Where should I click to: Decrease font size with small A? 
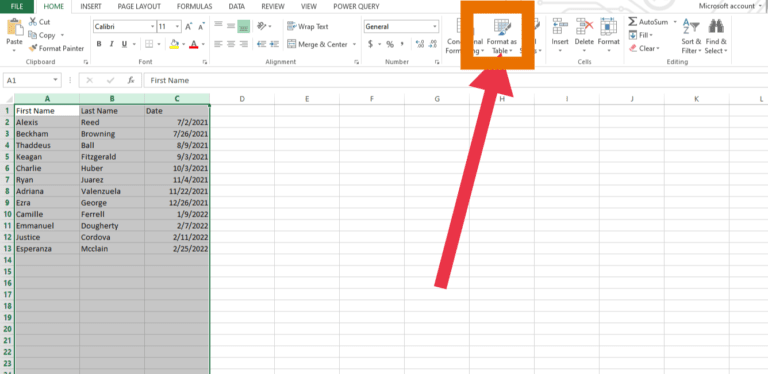click(201, 26)
